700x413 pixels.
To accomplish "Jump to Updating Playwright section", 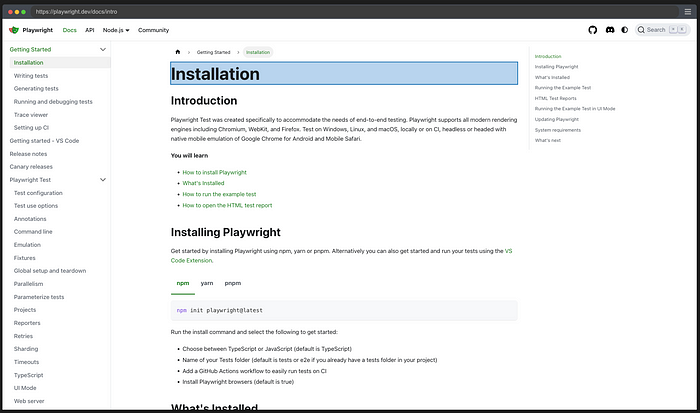I will click(x=557, y=119).
